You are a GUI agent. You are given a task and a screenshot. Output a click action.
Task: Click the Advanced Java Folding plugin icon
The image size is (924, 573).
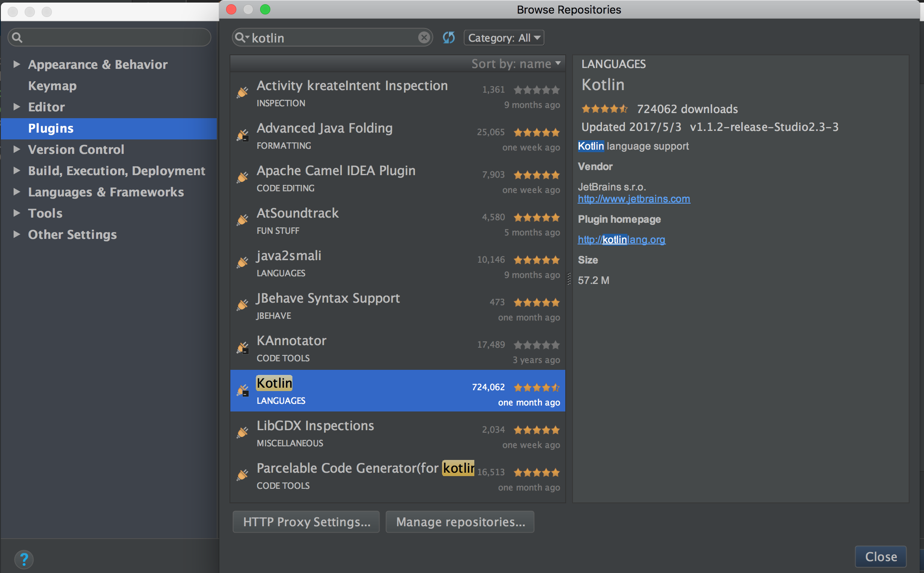tap(243, 135)
